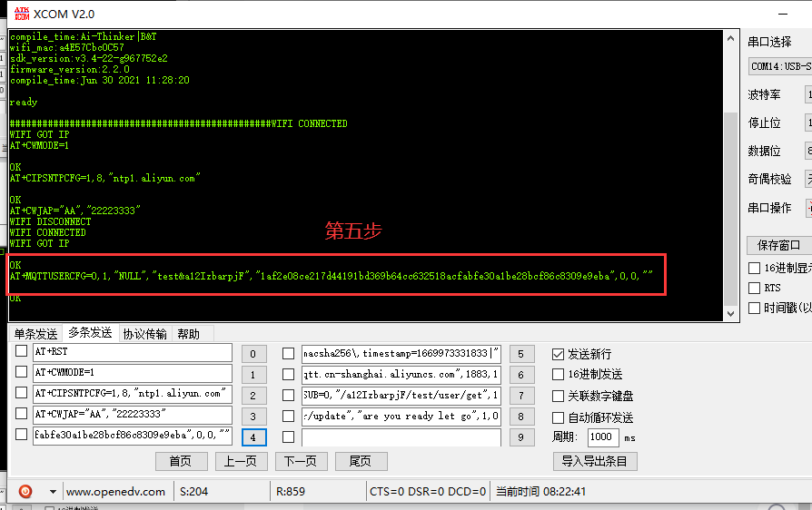Image resolution: width=812 pixels, height=510 pixels.
Task: Click the 当前时间 08:22:41 status text
Action: click(540, 491)
